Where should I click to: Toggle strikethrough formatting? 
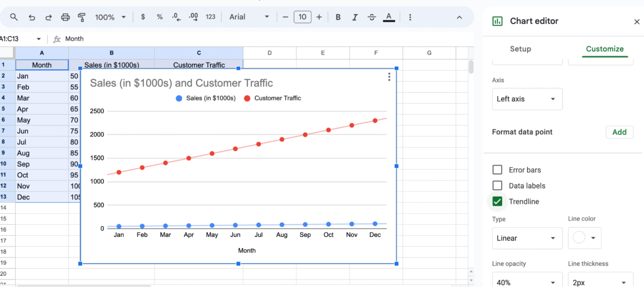point(371,17)
